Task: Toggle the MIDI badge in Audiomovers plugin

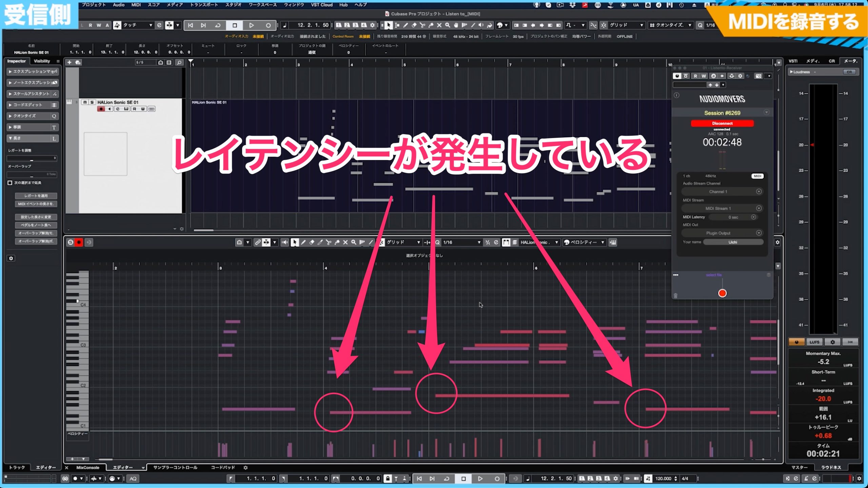Action: click(757, 176)
